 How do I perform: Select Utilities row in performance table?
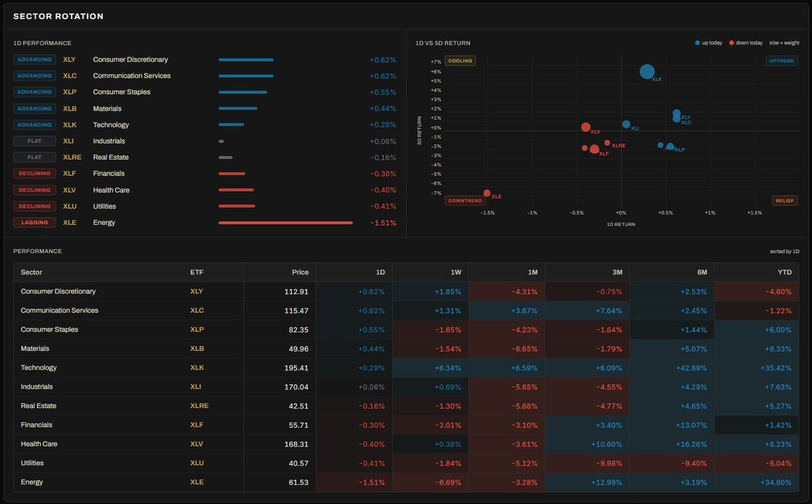click(406, 463)
